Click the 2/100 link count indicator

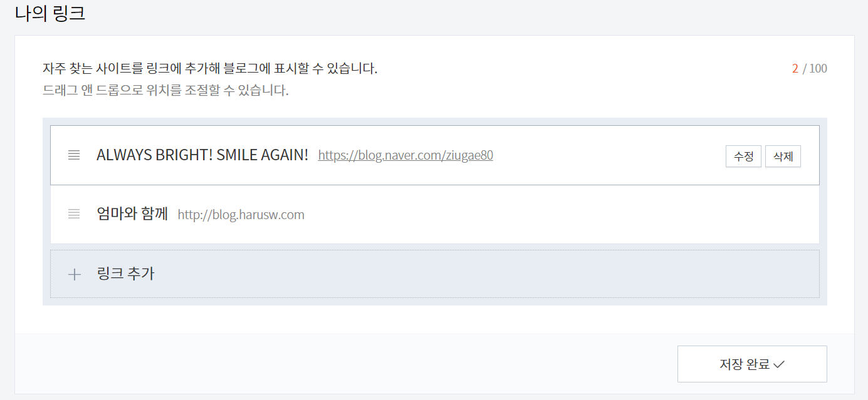[810, 69]
